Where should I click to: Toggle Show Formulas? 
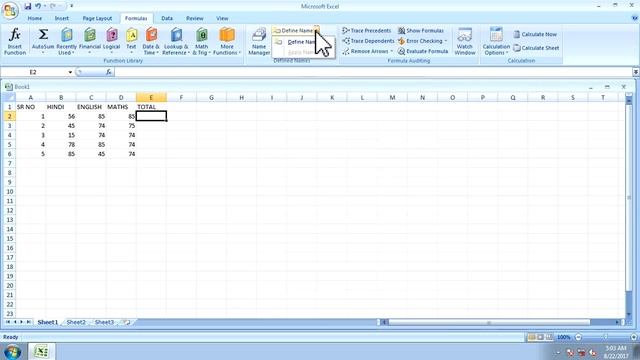(x=421, y=31)
